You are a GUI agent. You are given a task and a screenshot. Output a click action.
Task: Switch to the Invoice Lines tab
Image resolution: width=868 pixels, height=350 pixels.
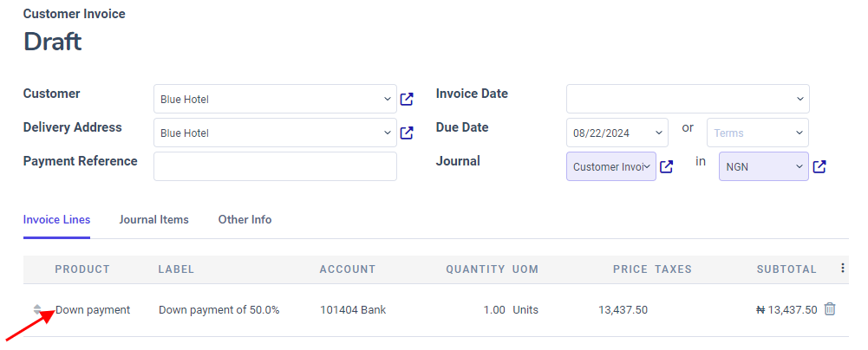[x=56, y=219]
